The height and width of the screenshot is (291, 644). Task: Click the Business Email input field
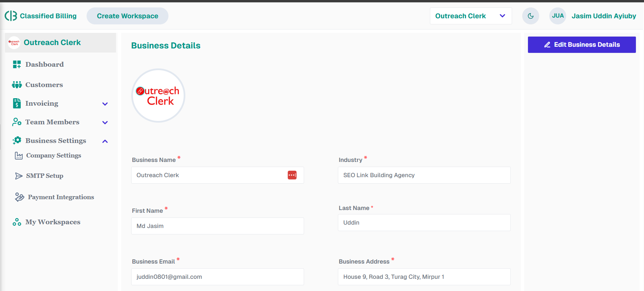[217, 277]
